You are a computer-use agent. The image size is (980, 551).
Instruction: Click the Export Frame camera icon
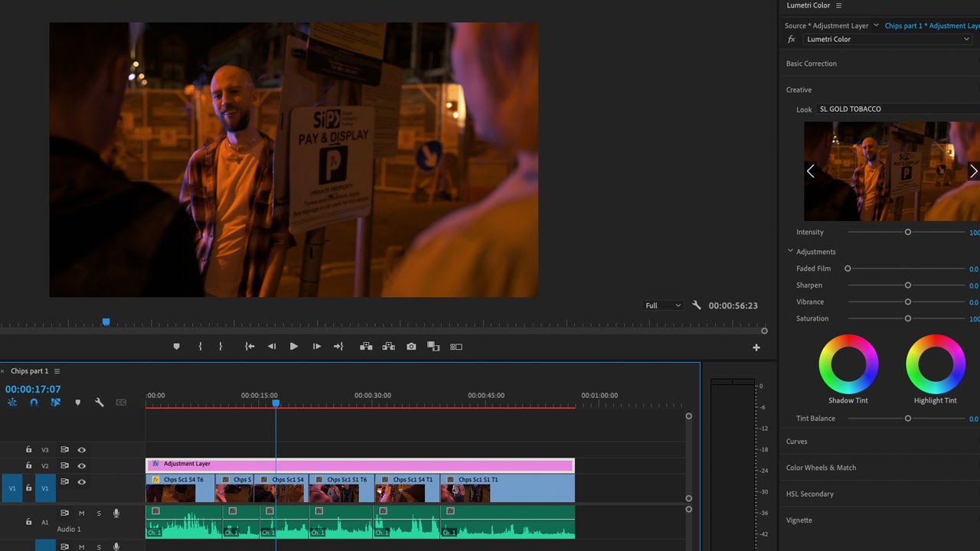[x=411, y=346]
